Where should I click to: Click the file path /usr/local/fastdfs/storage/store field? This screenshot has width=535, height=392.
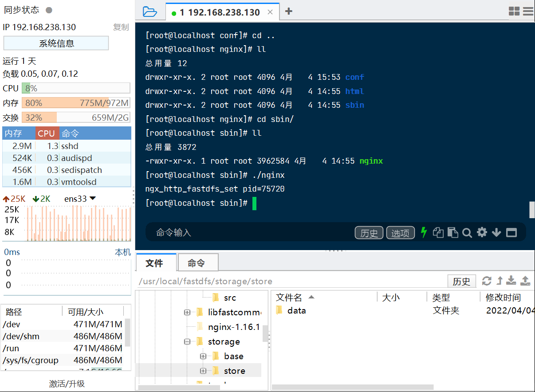point(291,281)
